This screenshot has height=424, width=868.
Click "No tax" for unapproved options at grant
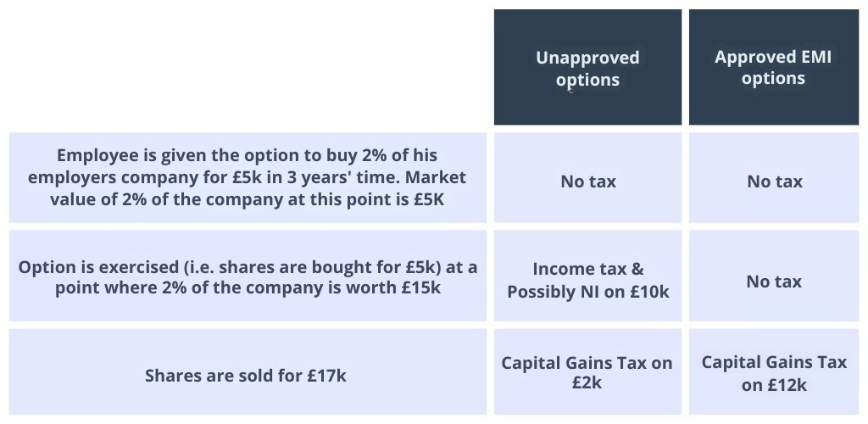click(588, 181)
